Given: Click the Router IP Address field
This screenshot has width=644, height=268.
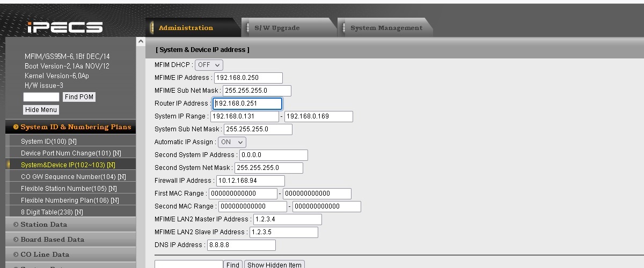Looking at the screenshot, I should 247,103.
